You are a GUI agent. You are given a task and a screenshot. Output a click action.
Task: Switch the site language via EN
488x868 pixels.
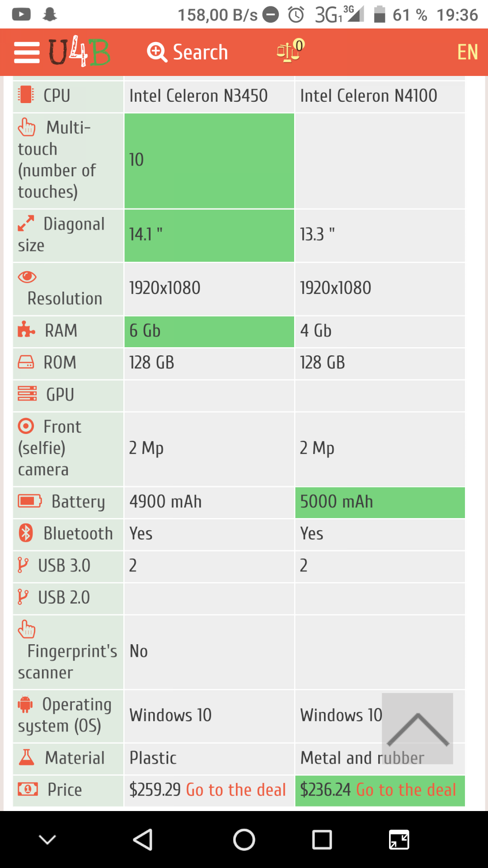coord(467,52)
